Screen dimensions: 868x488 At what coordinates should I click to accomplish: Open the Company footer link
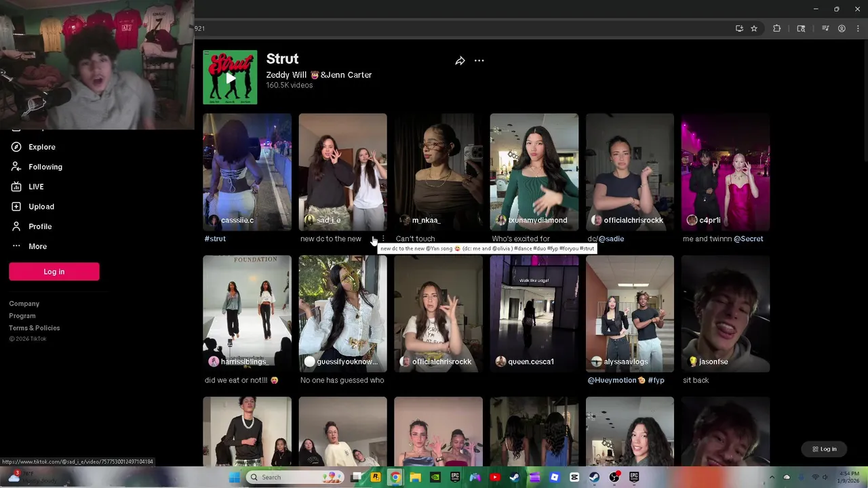click(x=24, y=304)
